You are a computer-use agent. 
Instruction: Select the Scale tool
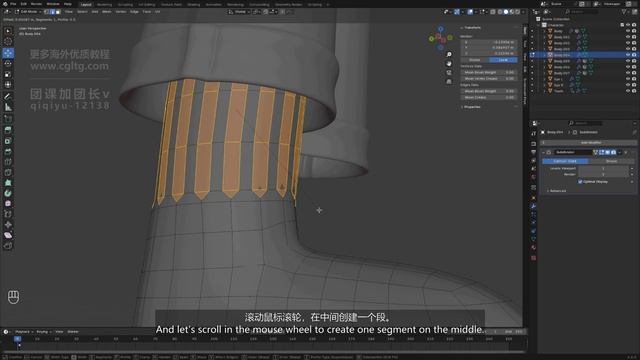8,74
